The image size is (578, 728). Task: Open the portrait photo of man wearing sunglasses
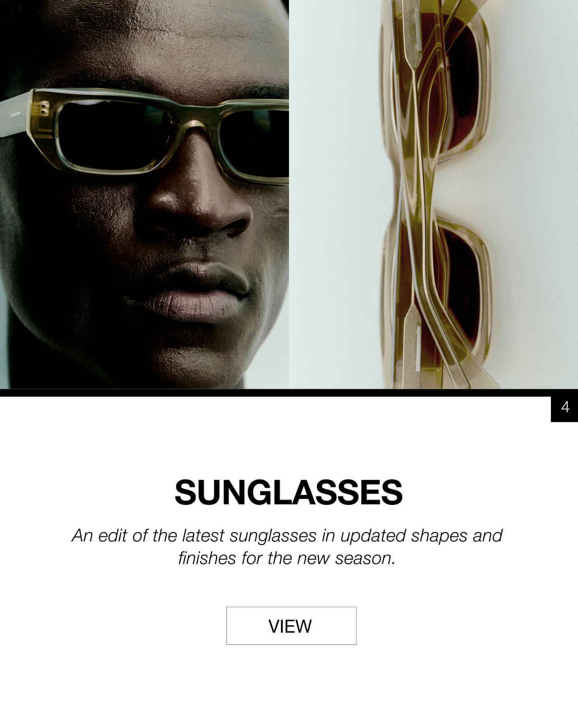tap(144, 194)
